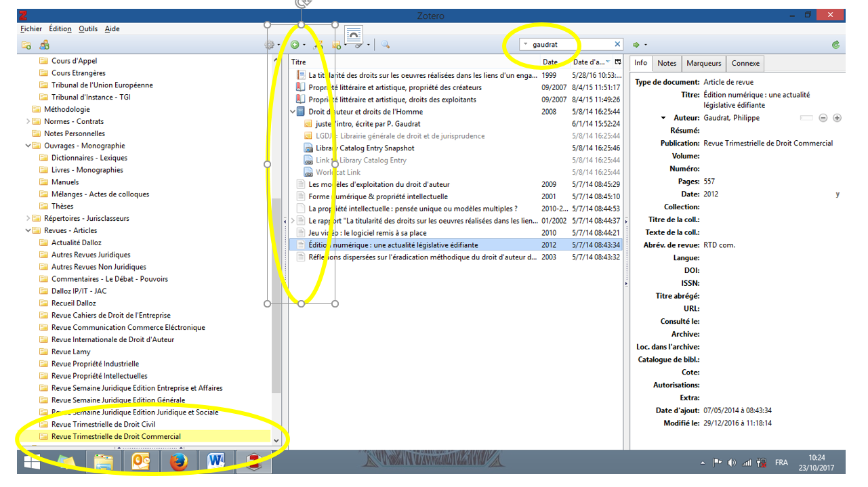This screenshot has height=487, width=868.
Task: Open the Actions gear menu
Action: [270, 45]
